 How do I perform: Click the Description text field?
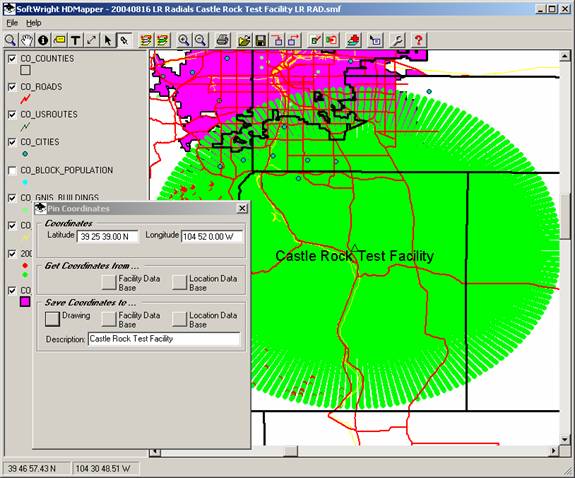[x=164, y=339]
